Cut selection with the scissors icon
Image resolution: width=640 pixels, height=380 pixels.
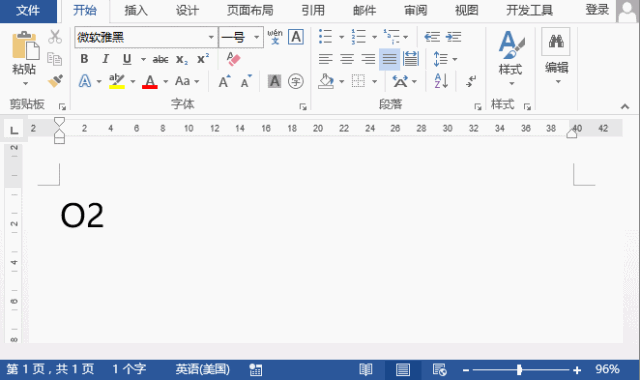click(55, 37)
